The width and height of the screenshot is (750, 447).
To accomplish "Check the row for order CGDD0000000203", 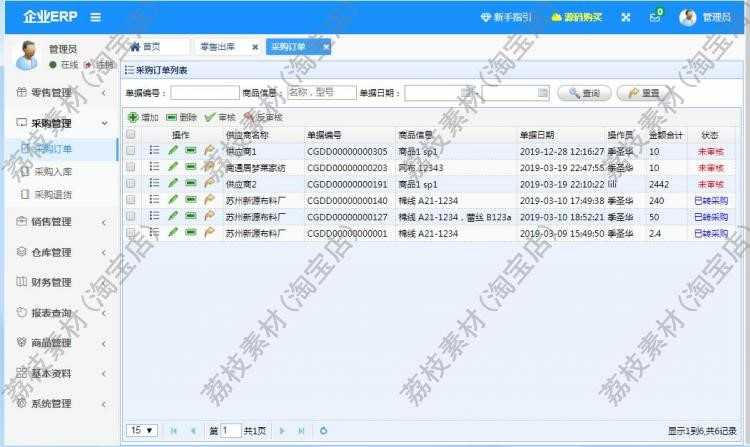I will (131, 167).
